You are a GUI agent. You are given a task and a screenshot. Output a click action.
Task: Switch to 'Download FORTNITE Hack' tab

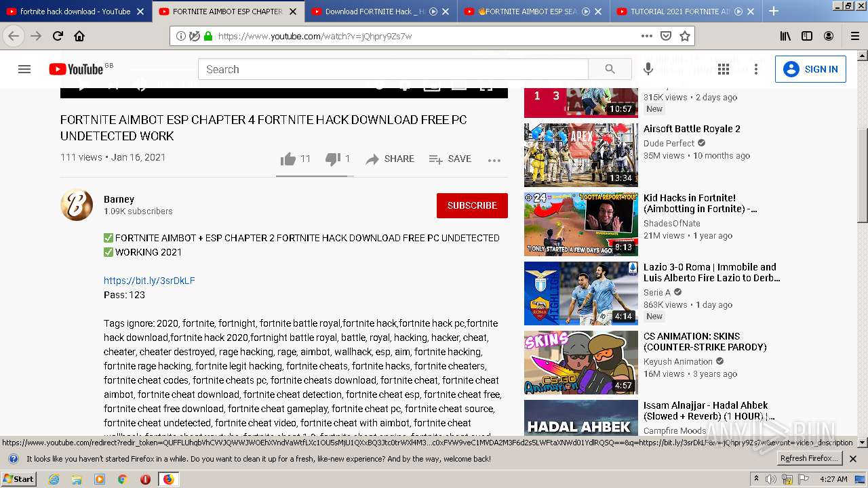[x=380, y=12]
